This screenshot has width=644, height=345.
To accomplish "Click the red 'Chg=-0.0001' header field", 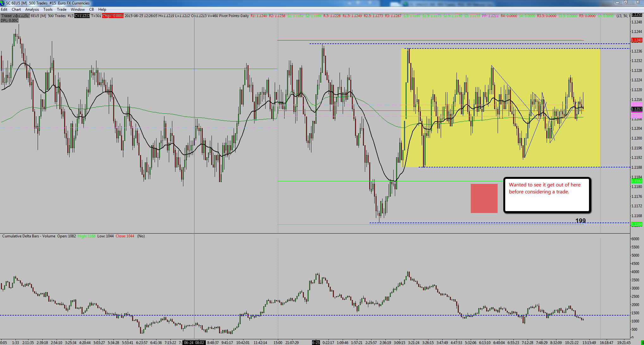I will point(113,16).
